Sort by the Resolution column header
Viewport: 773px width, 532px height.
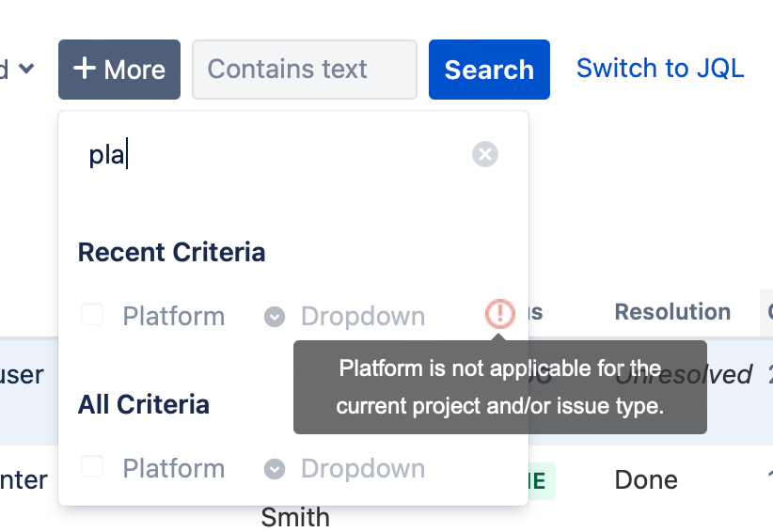[672, 312]
